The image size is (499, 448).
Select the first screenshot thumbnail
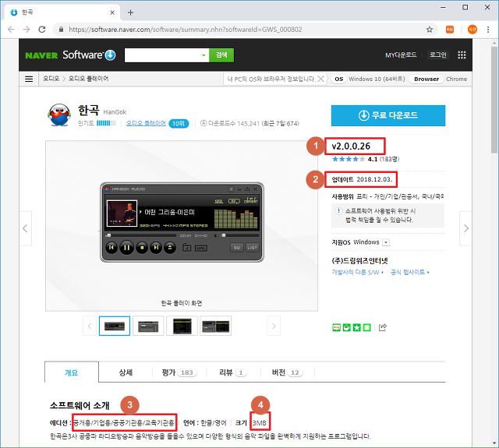115,326
